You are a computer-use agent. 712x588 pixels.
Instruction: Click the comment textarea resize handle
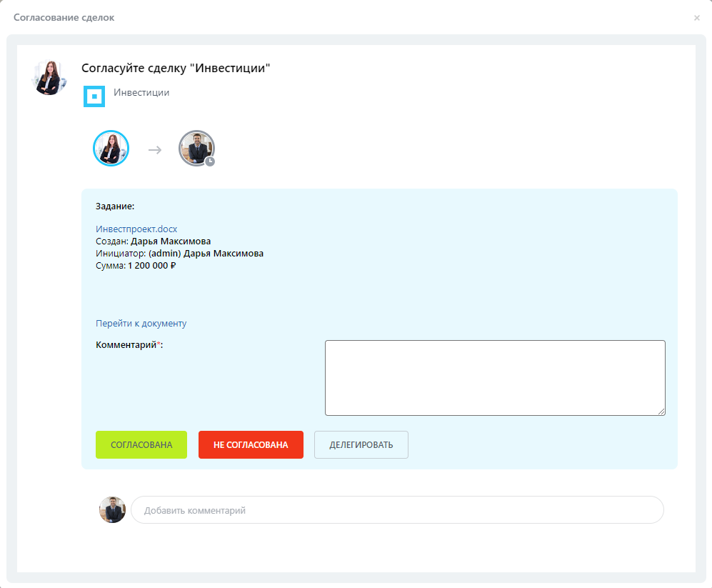[x=661, y=412]
